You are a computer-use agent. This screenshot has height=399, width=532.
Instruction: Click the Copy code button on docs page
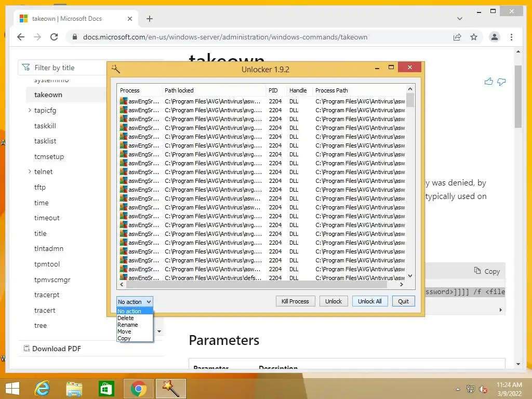487,271
